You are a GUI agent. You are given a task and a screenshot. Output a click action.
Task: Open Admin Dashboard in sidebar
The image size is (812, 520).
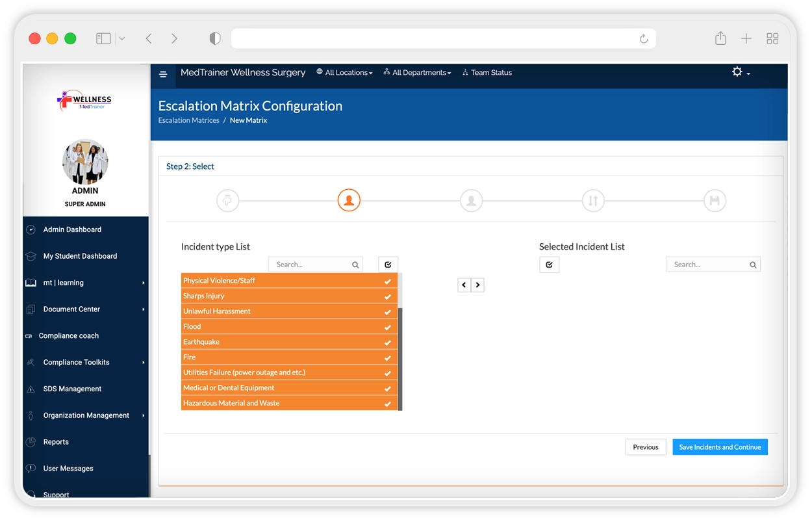pyautogui.click(x=72, y=229)
